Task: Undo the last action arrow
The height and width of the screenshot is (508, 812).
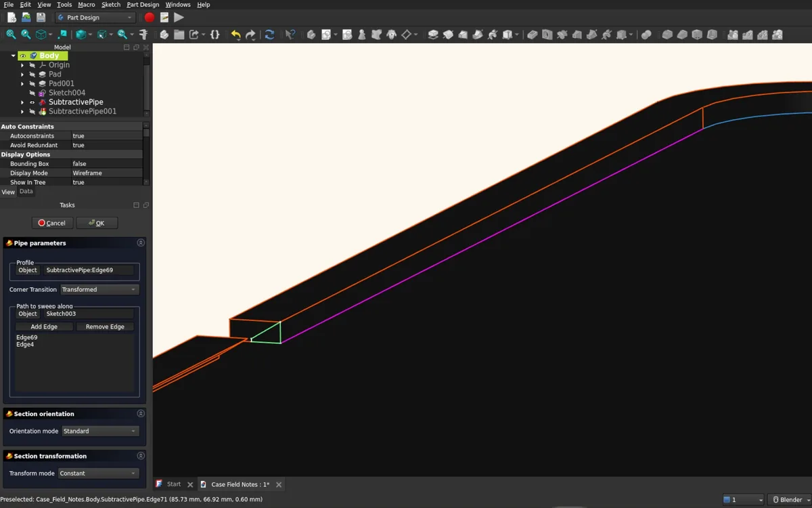Action: click(235, 35)
